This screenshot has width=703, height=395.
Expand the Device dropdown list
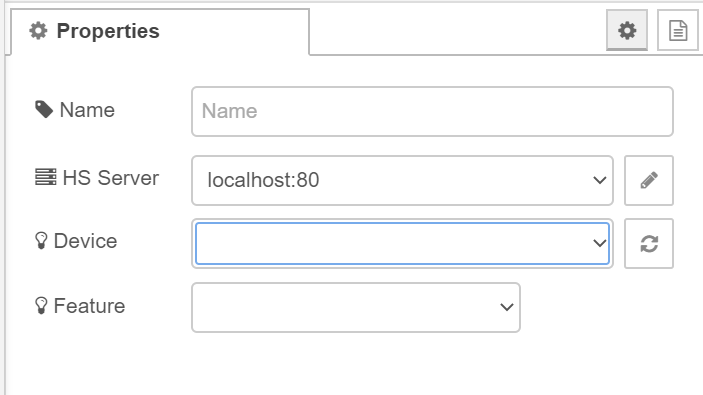point(402,243)
